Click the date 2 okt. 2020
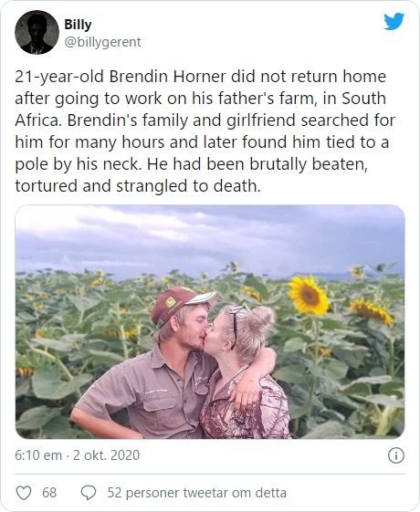 click(106, 455)
